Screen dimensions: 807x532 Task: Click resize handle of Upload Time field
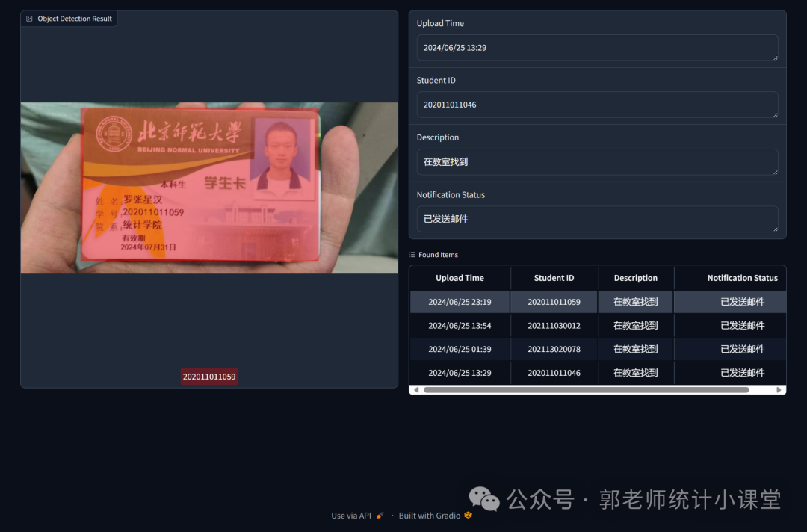(775, 58)
